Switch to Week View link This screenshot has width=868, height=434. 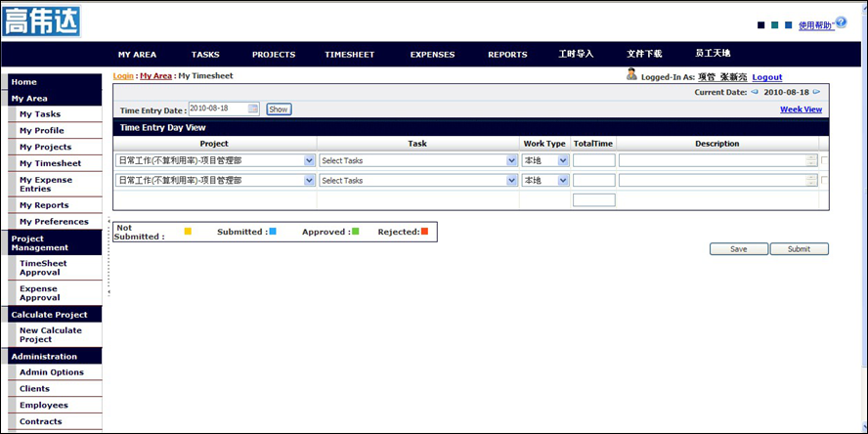pyautogui.click(x=801, y=109)
